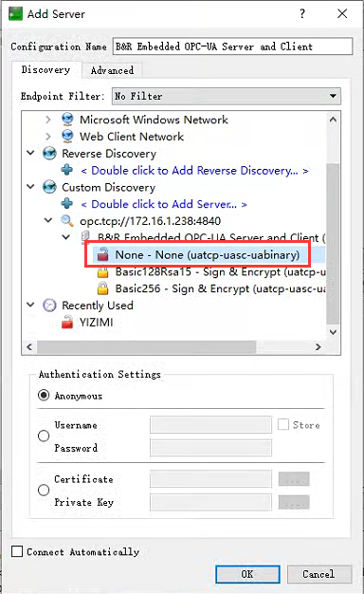Collapse the Custom Discovery node
This screenshot has width=364, height=594.
(30, 187)
